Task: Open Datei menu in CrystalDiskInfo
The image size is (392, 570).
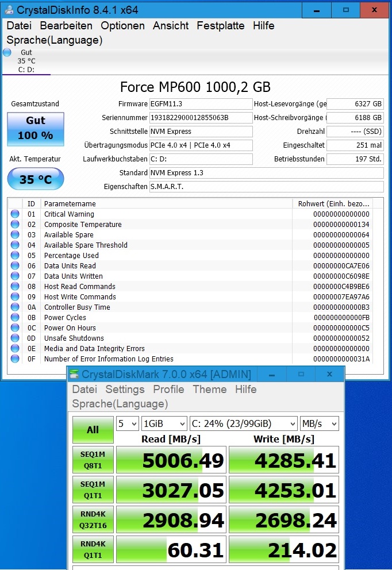Action: tap(19, 26)
